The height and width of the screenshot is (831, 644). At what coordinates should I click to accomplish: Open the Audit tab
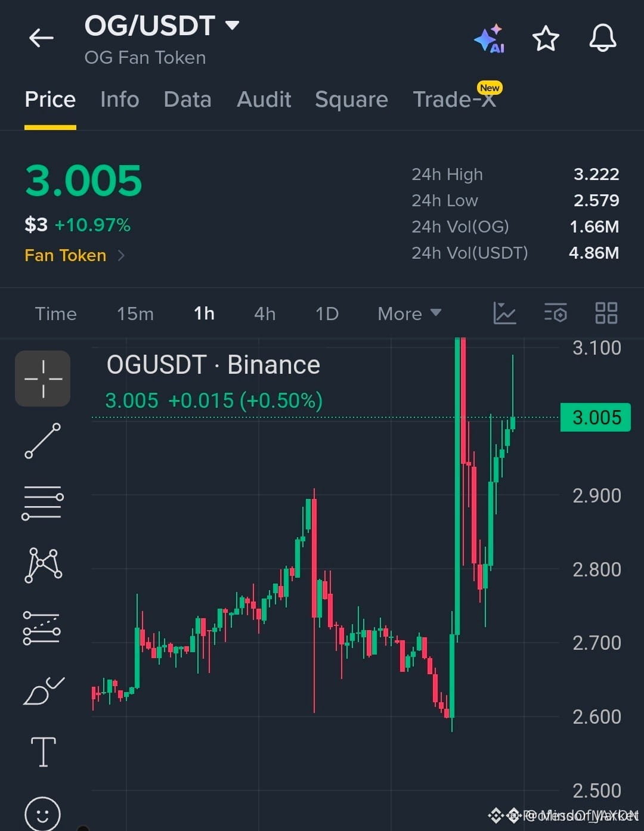click(264, 99)
